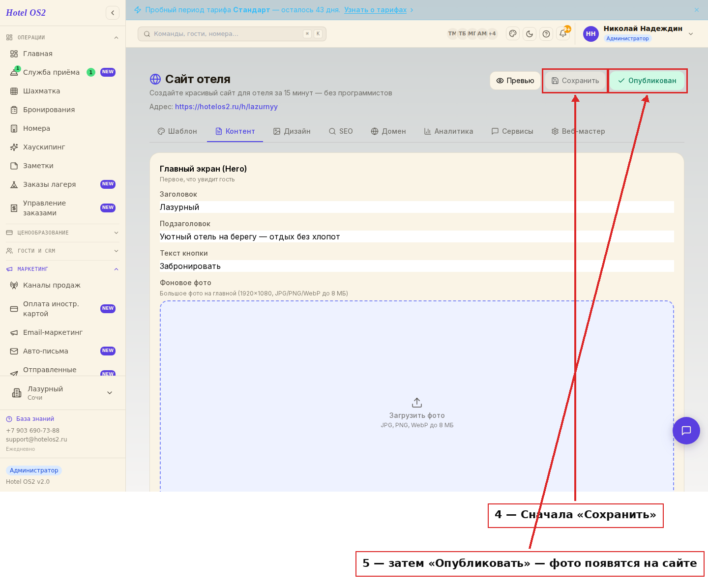
Task: Switch to the Дизайн tab
Action: pyautogui.click(x=292, y=131)
